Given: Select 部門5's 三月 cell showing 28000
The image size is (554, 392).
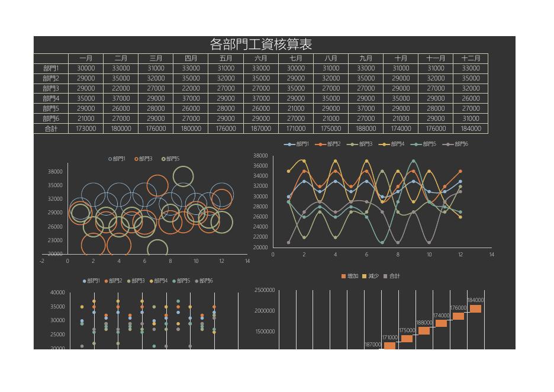Looking at the screenshot, I should coord(156,108).
